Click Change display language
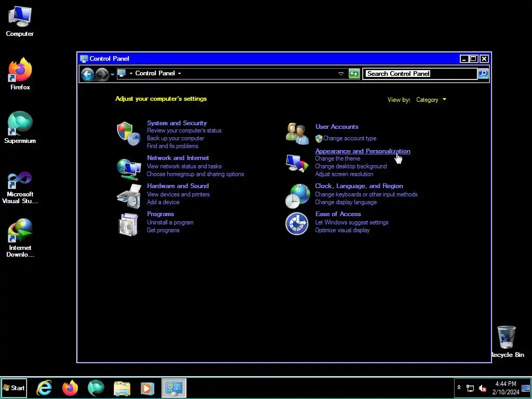Screen dimensions: 532x399 tap(345, 202)
